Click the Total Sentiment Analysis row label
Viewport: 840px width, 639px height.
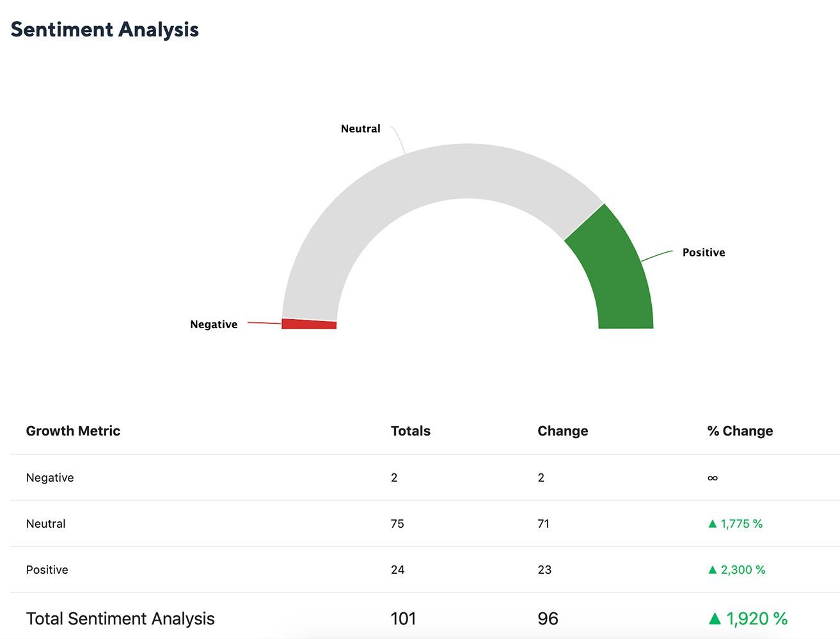[x=120, y=618]
